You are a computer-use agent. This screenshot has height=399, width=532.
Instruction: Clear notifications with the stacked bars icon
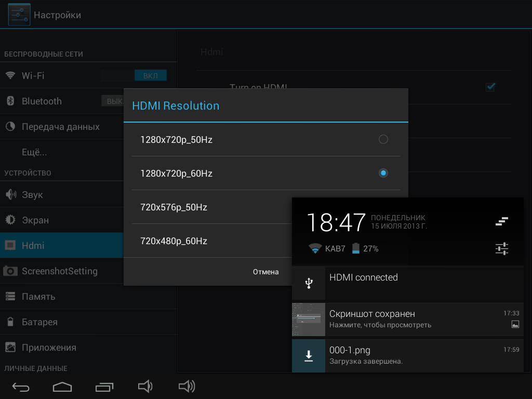pos(501,221)
